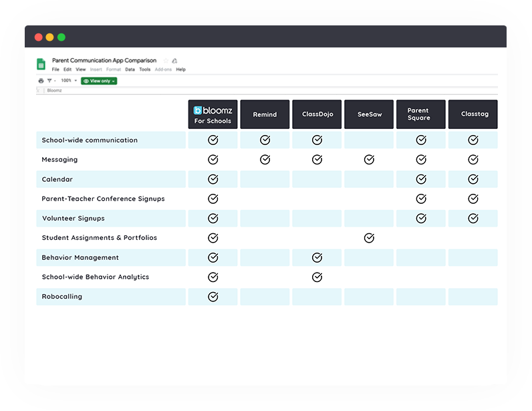This screenshot has height=411, width=532.
Task: Expand the View only mode dropdown
Action: [x=99, y=81]
